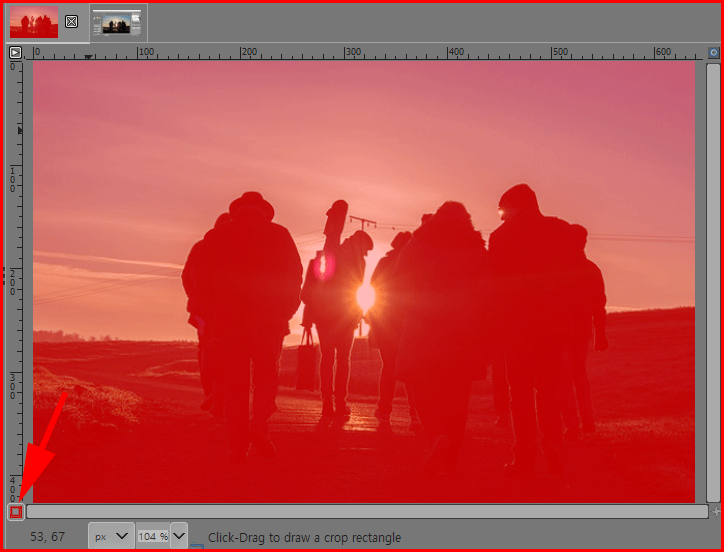Click the navigate image display icon
724x552 pixels.
716,511
